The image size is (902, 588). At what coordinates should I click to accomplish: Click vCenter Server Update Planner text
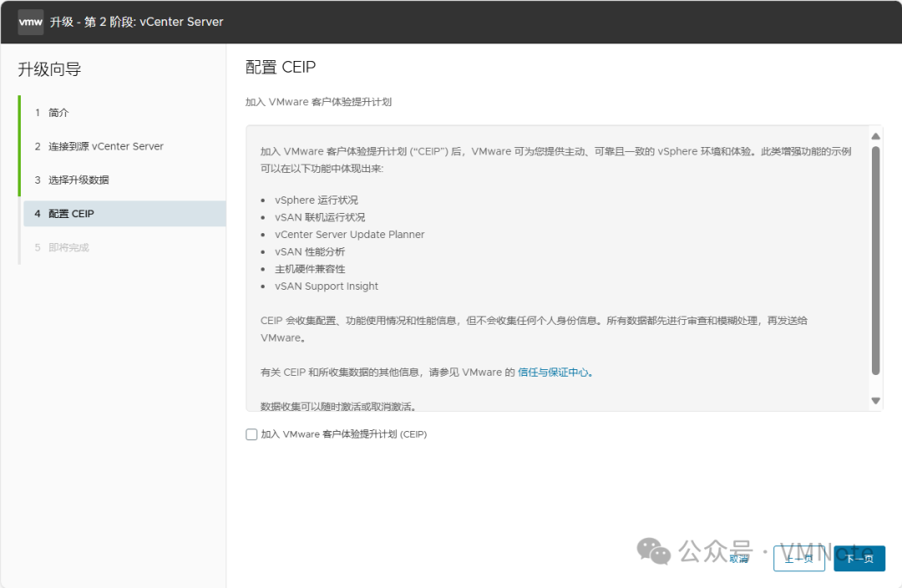coord(350,235)
